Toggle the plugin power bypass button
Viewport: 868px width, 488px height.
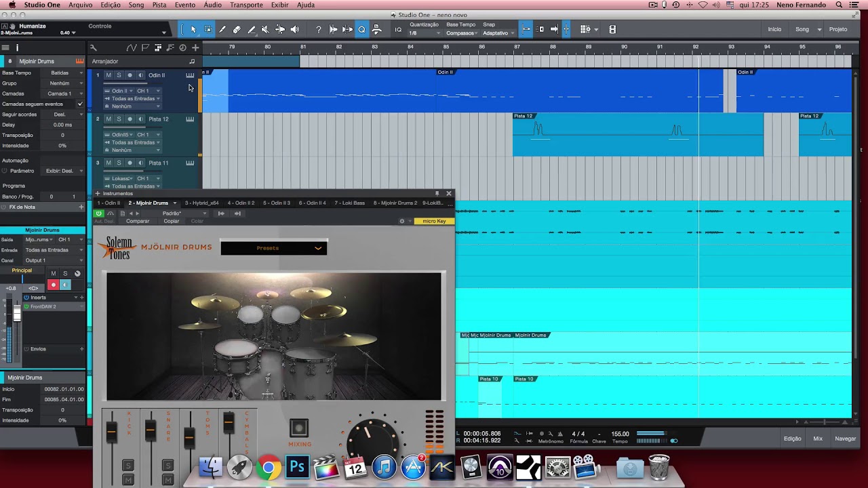tap(99, 213)
